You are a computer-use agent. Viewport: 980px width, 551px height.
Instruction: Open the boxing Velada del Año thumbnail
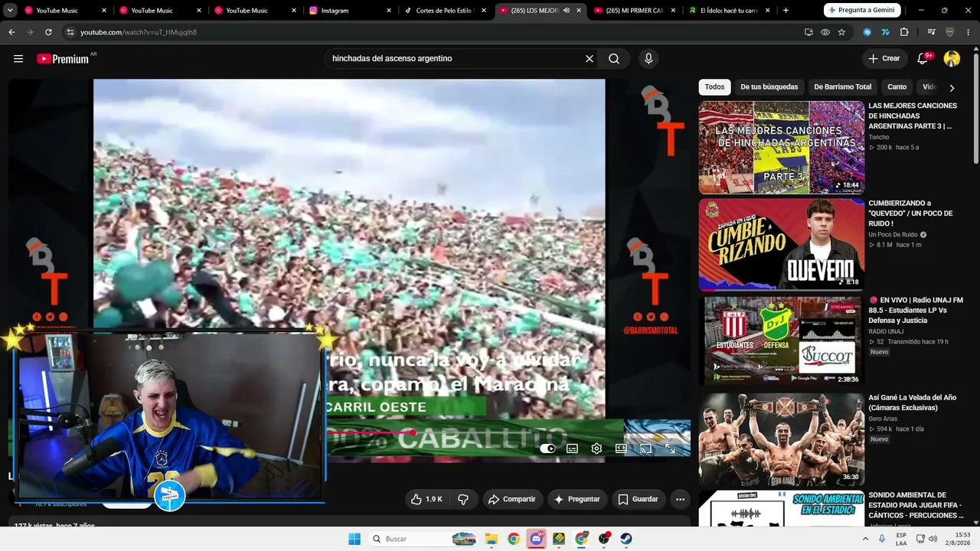tap(781, 439)
